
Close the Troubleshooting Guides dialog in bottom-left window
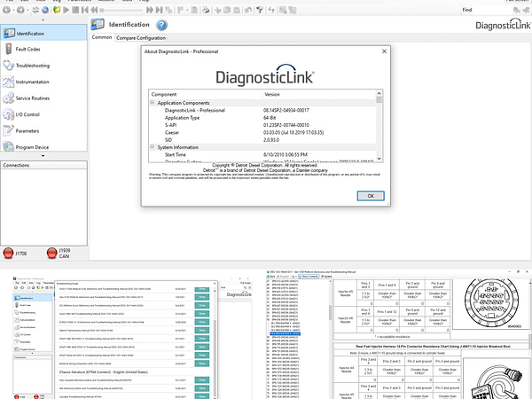coord(215,283)
